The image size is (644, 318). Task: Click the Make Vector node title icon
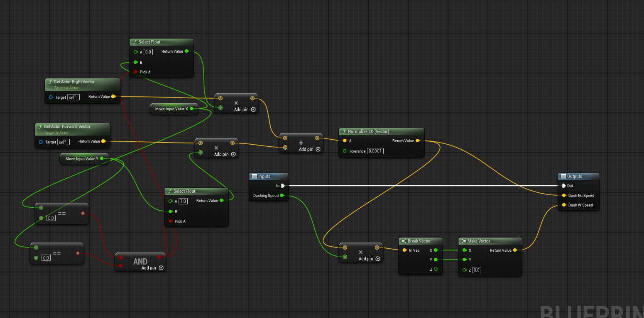(463, 241)
